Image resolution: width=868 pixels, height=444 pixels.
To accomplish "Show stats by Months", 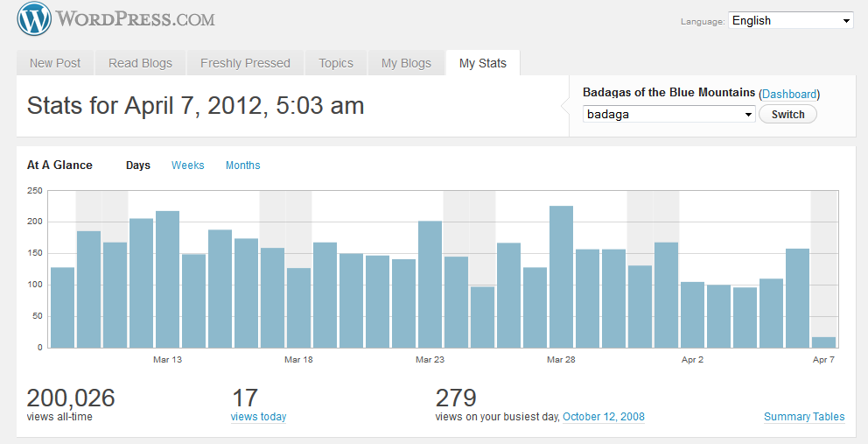I will (x=242, y=166).
